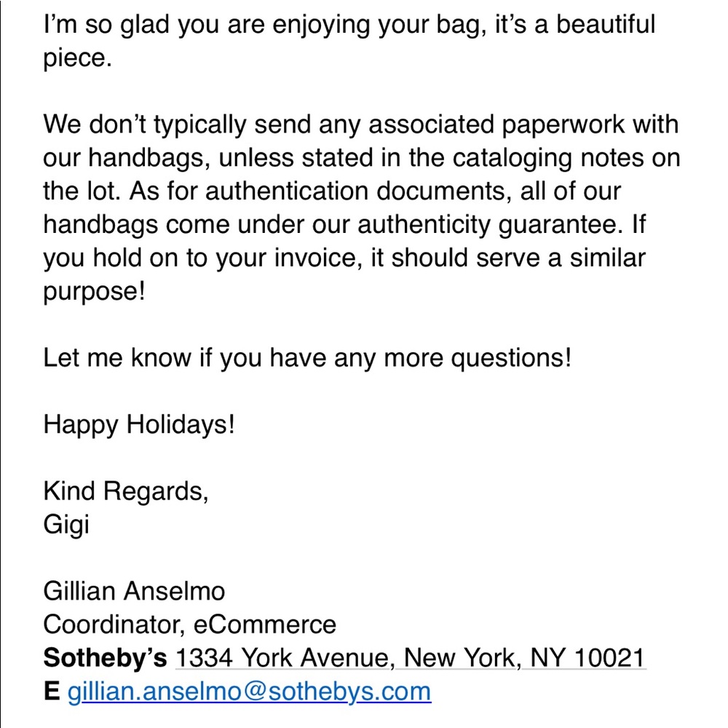Click the 'Let me know' sentence
This screenshot has height=728, width=728.
(x=307, y=358)
